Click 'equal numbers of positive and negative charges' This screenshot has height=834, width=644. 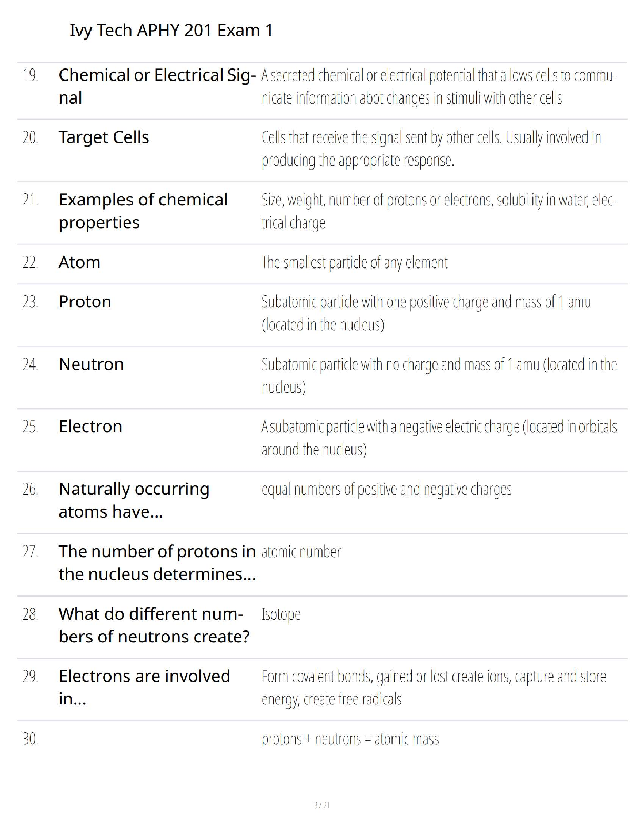tap(386, 490)
